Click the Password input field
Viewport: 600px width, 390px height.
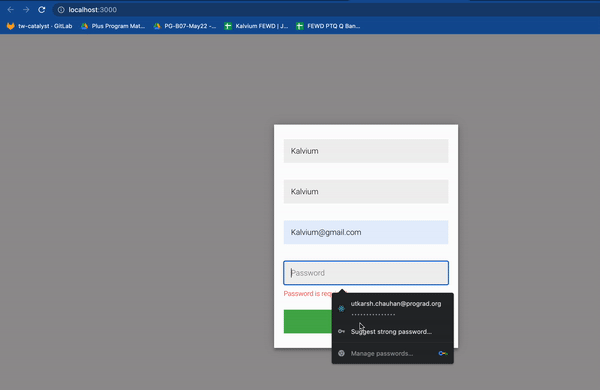tap(366, 273)
